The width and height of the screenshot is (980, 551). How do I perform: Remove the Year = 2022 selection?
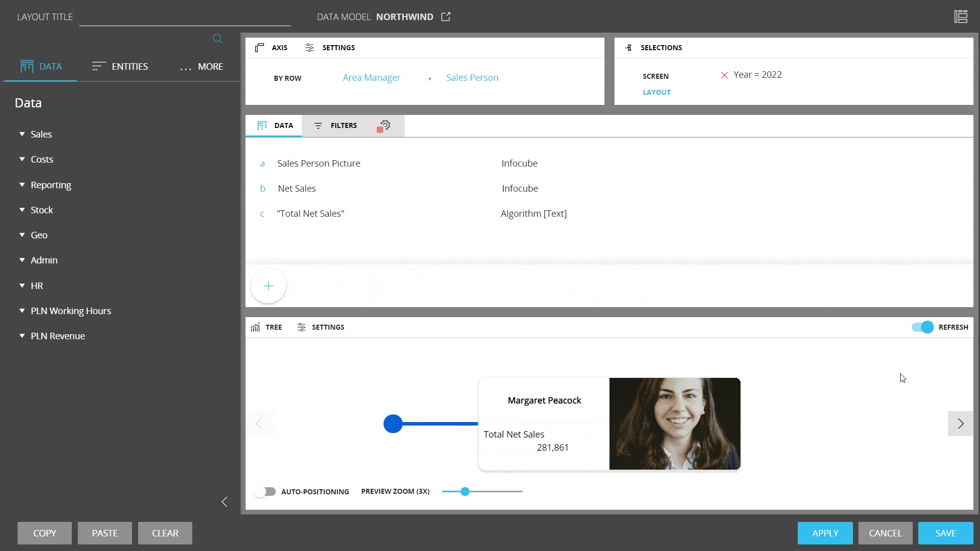pyautogui.click(x=724, y=75)
